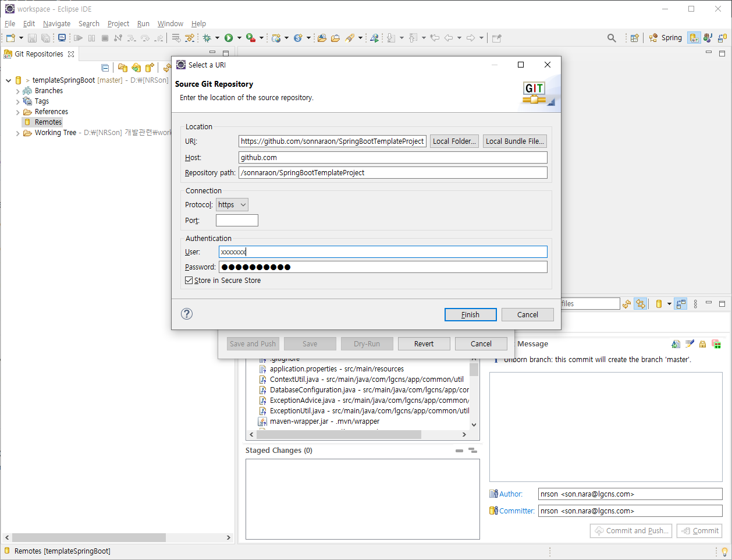Click the Open Type folder icon
Viewport: 732px width, 560px height.
point(322,38)
